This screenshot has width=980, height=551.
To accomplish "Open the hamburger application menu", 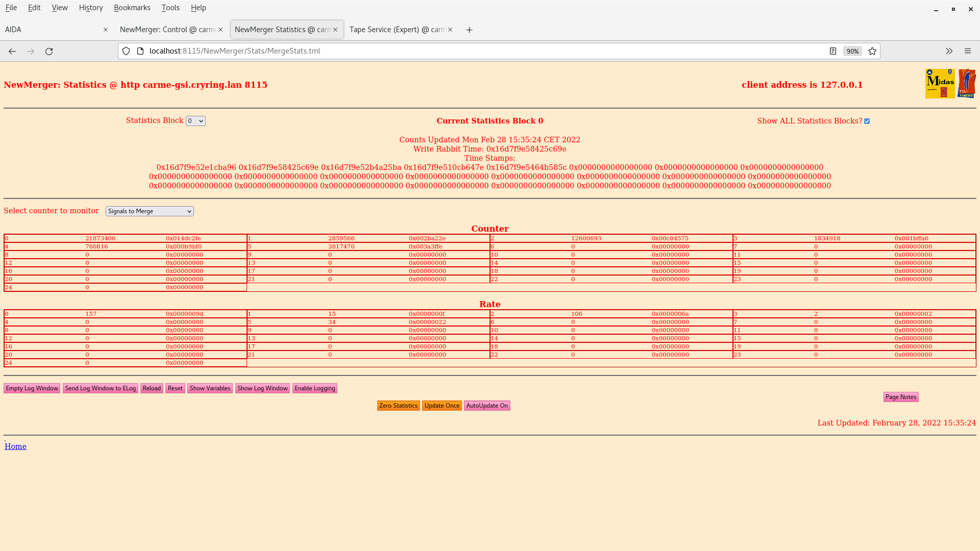I will coord(967,51).
